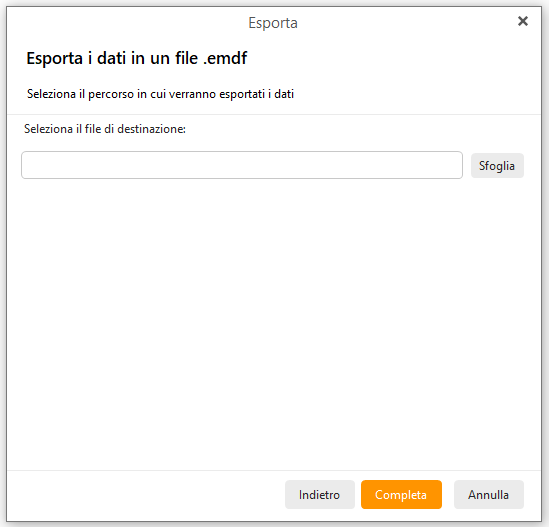Go back with the Indietro button
The image size is (549, 527).
tap(320, 494)
